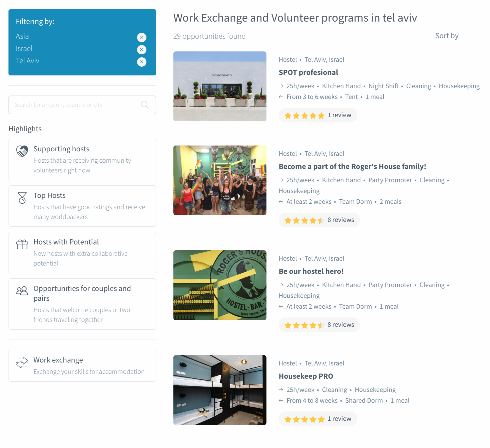Click the Top Hosts medal icon
Viewport: 490px width, 448px height.
pyautogui.click(x=22, y=197)
